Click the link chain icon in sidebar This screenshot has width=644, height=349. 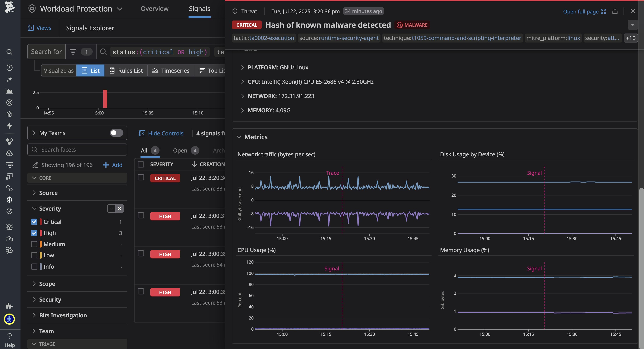coord(9,188)
